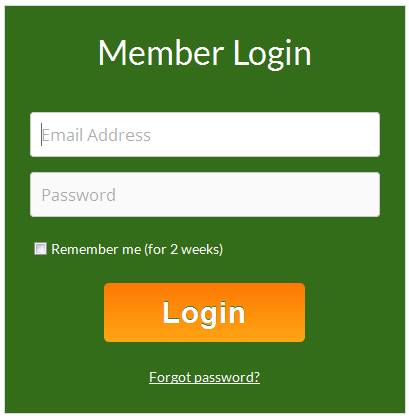Follow the underlined Forgot password? link

(204, 377)
